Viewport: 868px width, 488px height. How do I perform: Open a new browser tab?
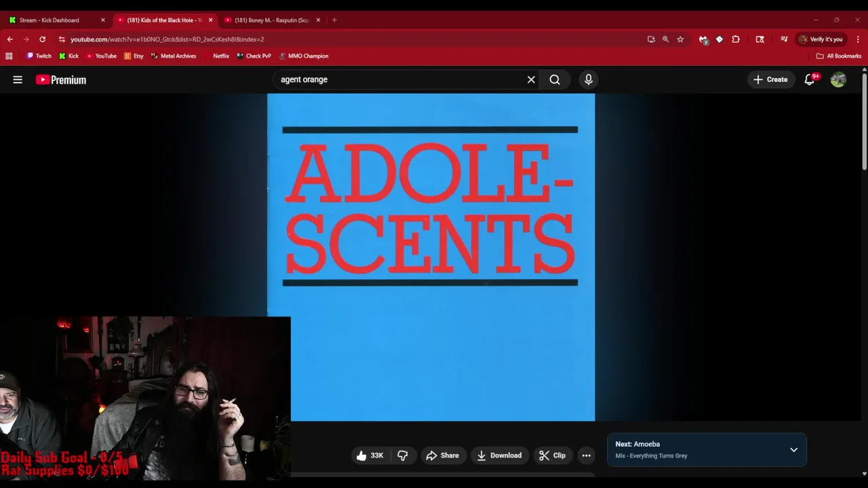pos(334,20)
